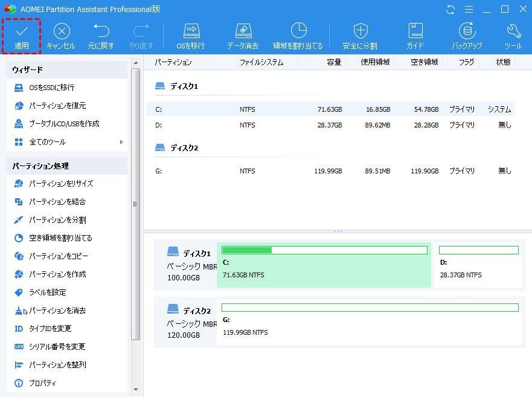532x397 pixels.
Task: Click the sidebar vertical scrollbar thumb
Action: tap(136, 204)
